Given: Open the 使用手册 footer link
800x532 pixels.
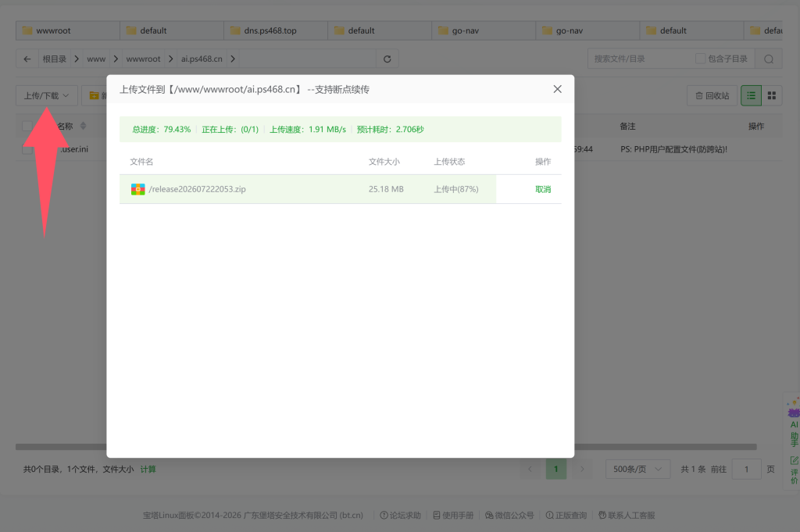Looking at the screenshot, I should [453, 515].
